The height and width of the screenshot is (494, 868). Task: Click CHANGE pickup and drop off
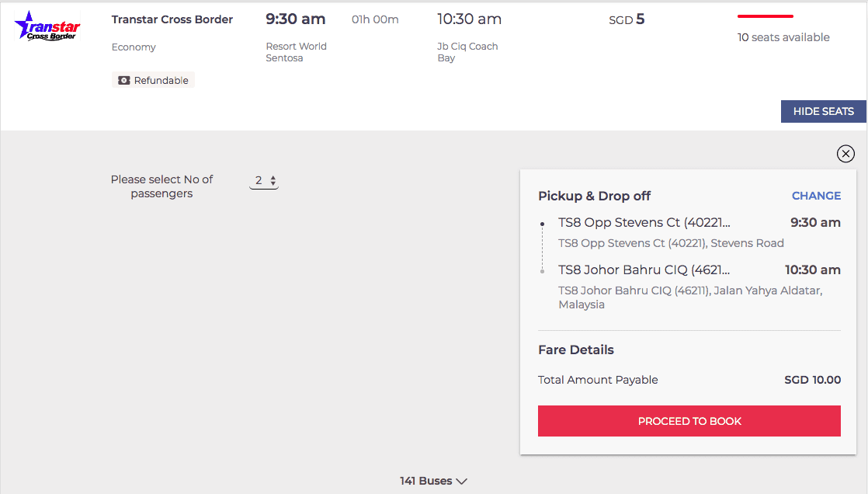tap(816, 196)
